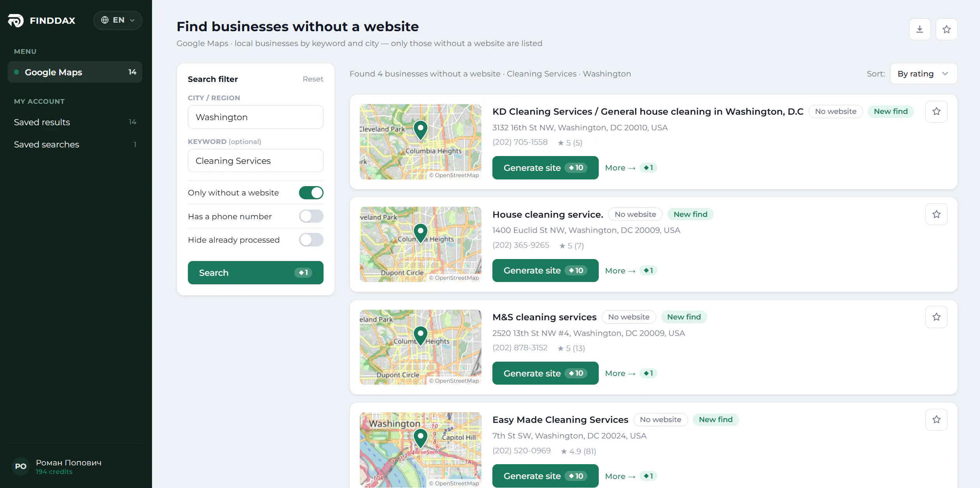Star the House cleaning service. result

pyautogui.click(x=936, y=214)
